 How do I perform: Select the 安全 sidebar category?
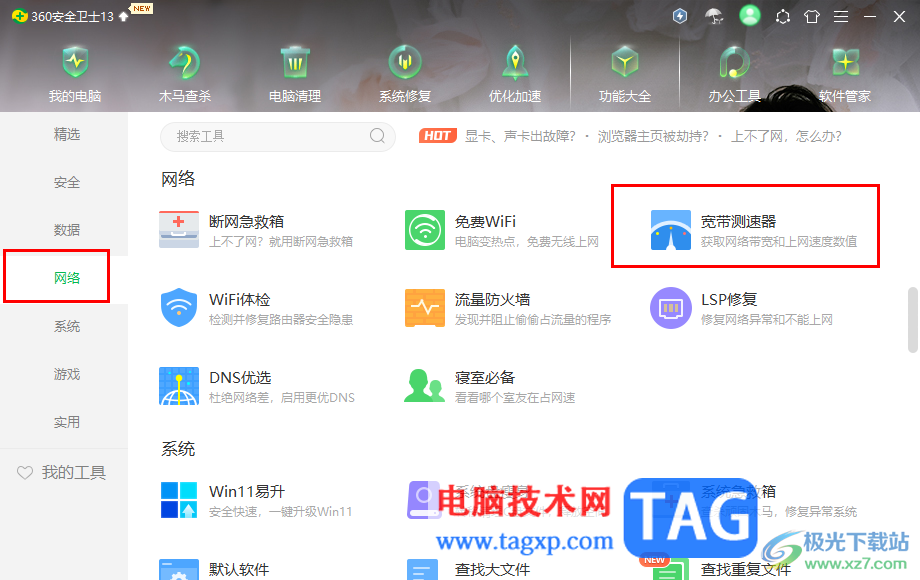(x=67, y=182)
